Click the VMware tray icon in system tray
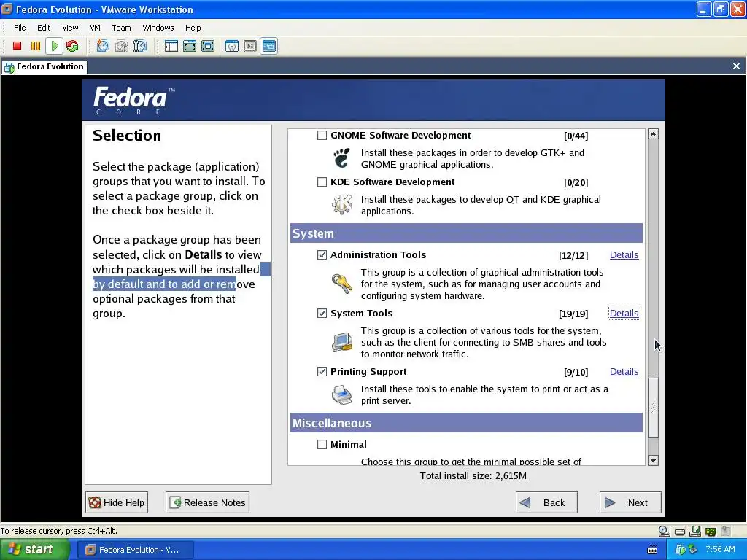 point(680,550)
